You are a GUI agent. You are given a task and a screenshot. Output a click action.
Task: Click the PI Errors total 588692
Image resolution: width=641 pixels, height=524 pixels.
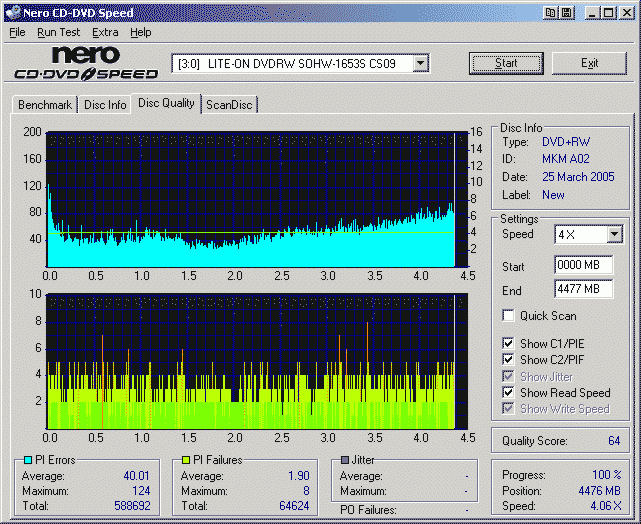[x=132, y=506]
